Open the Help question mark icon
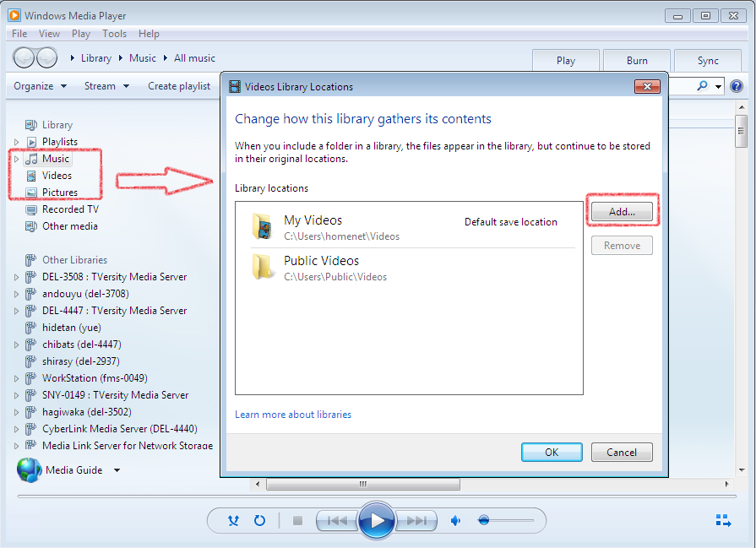Screen dimensions: 756x548 (737, 86)
